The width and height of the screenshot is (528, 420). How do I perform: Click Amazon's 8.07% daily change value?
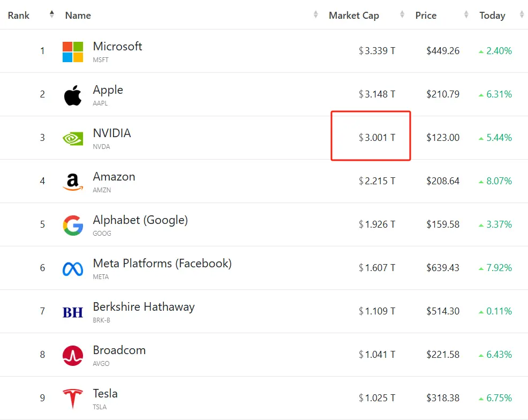point(499,181)
